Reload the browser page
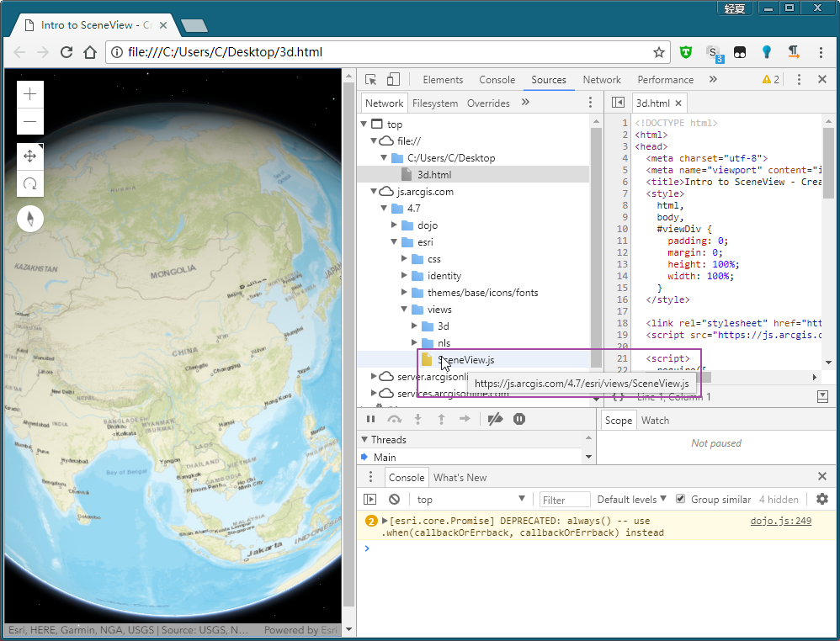This screenshot has width=840, height=641. (66, 52)
